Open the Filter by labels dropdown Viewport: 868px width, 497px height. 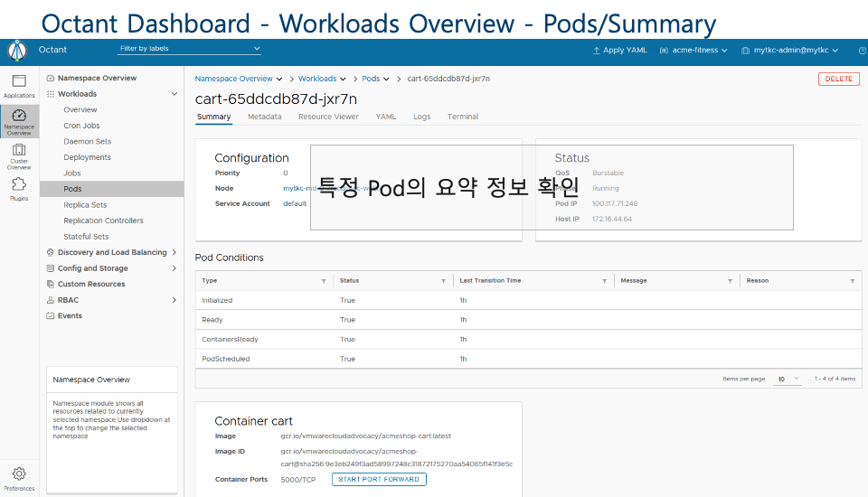pyautogui.click(x=189, y=49)
